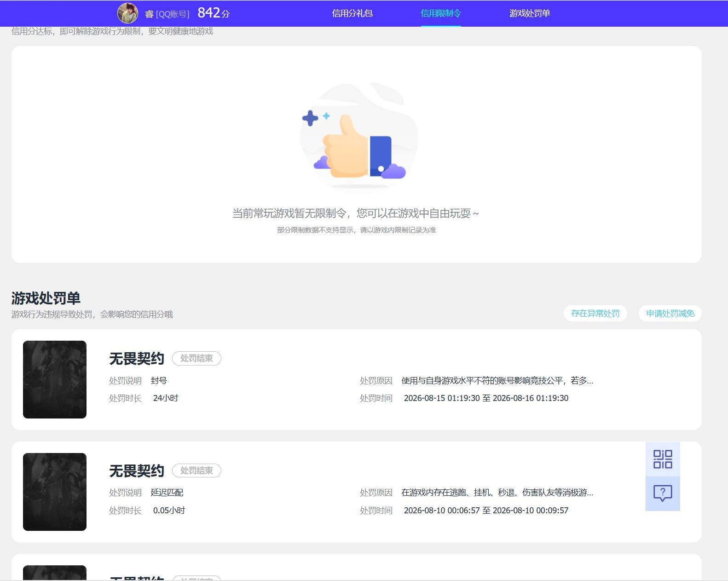Click the 当前常玩游戏暂无限制令 message
The image size is (728, 581).
[356, 213]
